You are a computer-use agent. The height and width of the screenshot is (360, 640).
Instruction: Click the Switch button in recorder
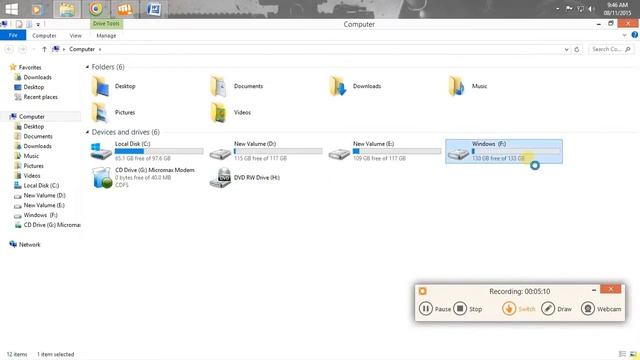click(509, 309)
